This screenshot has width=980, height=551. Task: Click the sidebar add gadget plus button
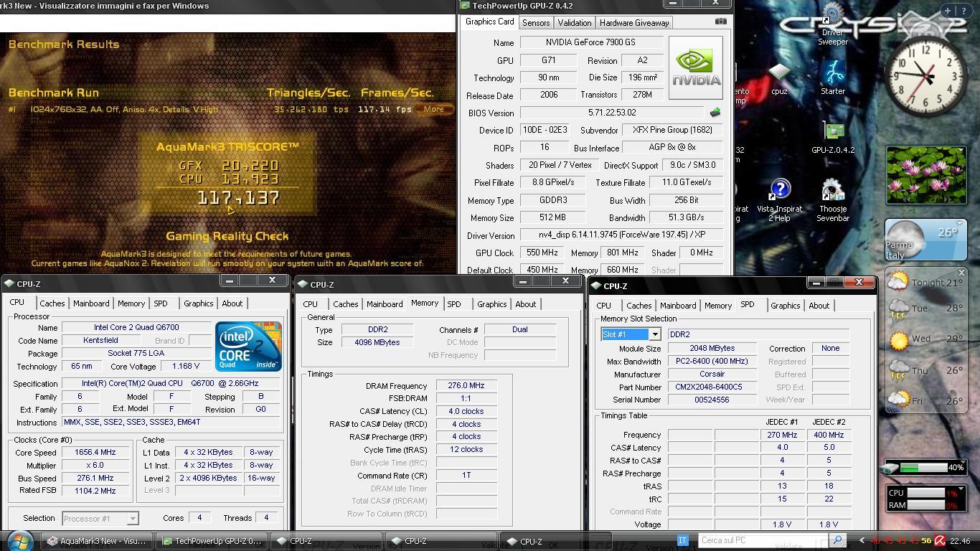tap(948, 11)
